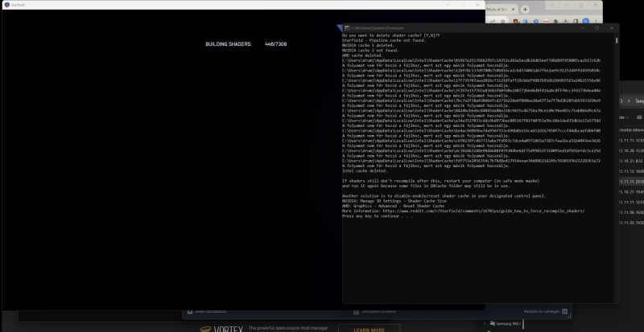Click the orange extension icon in Chrome toolbar

546,21
